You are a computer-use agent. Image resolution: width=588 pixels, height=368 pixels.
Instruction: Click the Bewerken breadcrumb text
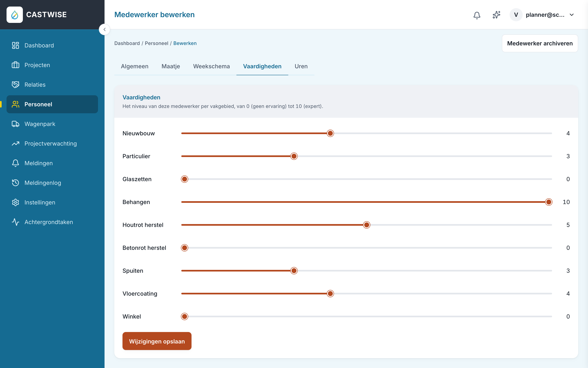point(185,43)
